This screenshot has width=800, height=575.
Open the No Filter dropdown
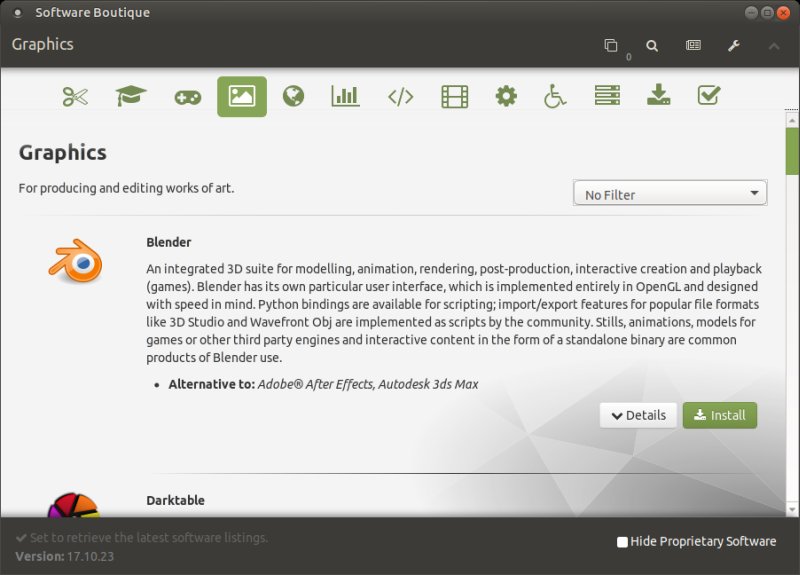670,193
